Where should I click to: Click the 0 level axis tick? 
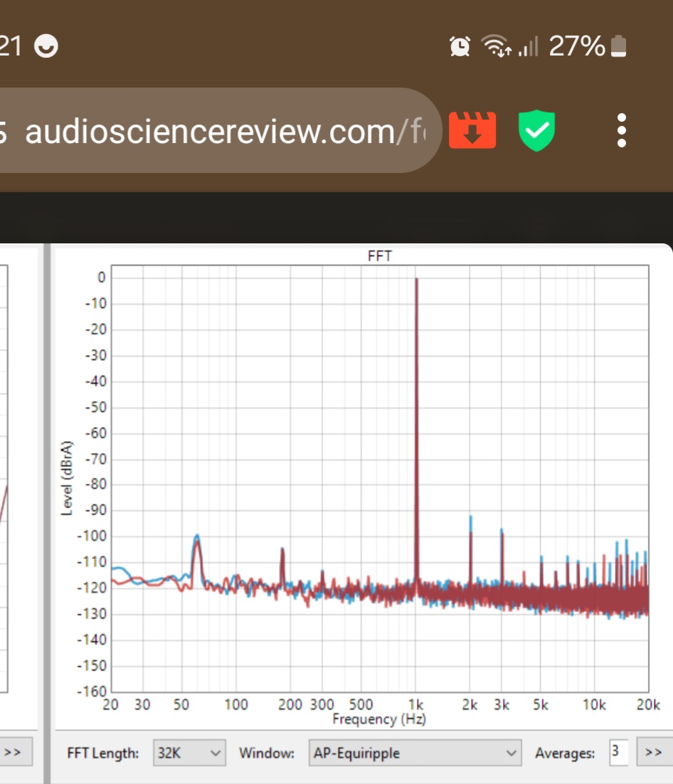click(x=102, y=277)
